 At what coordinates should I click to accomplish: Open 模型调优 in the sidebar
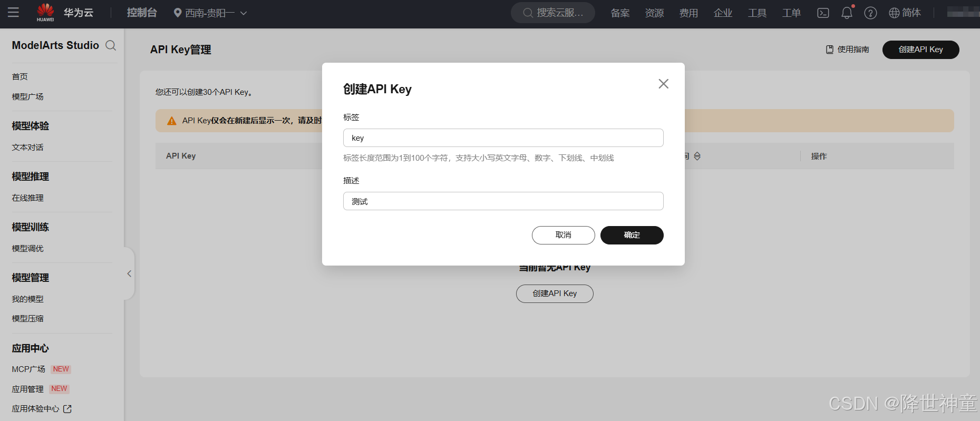[28, 249]
